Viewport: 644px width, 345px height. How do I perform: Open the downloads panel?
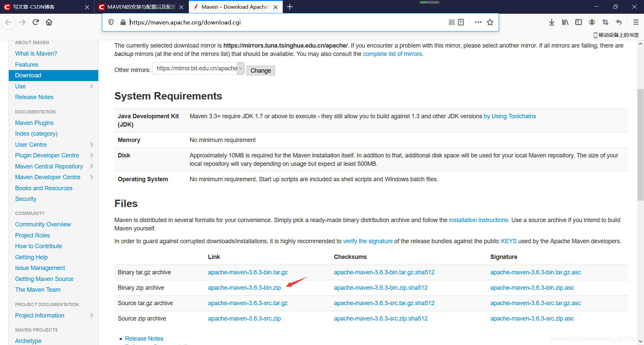click(x=552, y=22)
